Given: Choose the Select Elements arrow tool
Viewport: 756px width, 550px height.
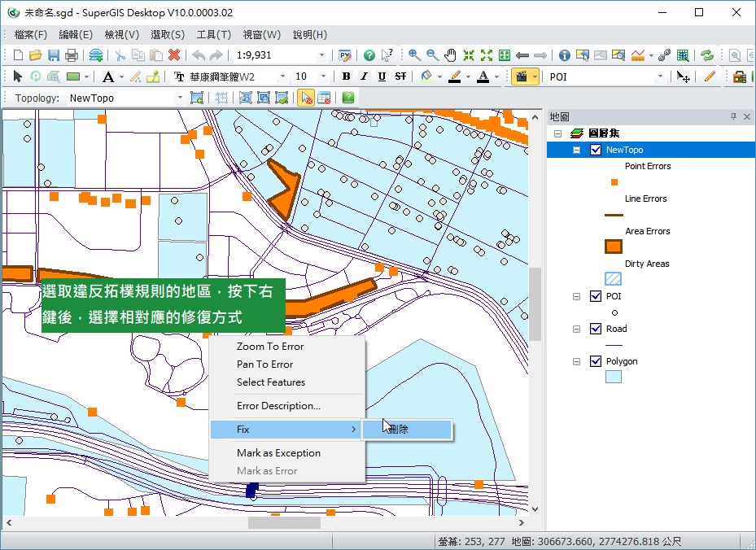Looking at the screenshot, I should coord(18,76).
